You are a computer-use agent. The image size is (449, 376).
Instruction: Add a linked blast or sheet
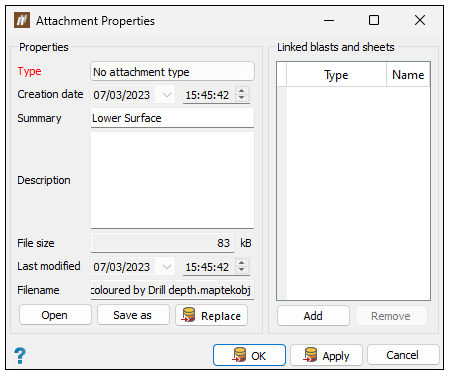(313, 316)
